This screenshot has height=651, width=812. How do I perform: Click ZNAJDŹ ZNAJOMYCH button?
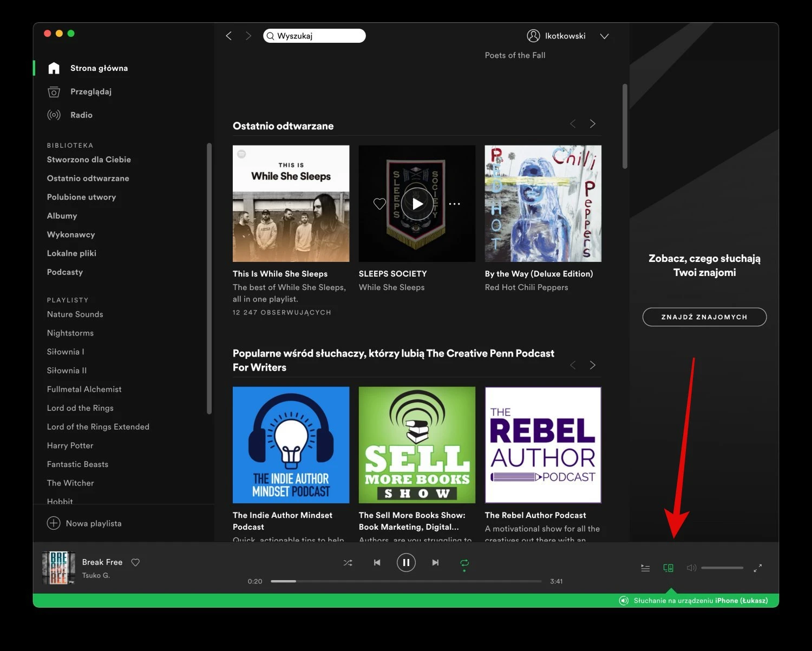(x=704, y=317)
